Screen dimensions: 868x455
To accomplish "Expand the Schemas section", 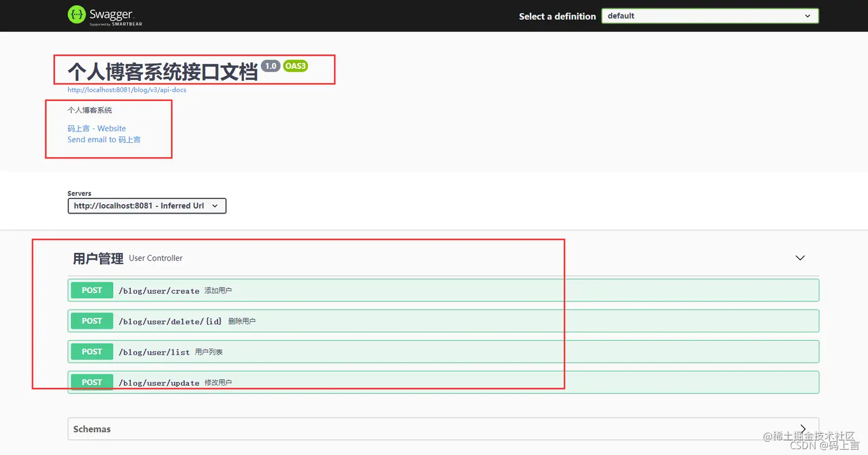I will click(x=443, y=429).
